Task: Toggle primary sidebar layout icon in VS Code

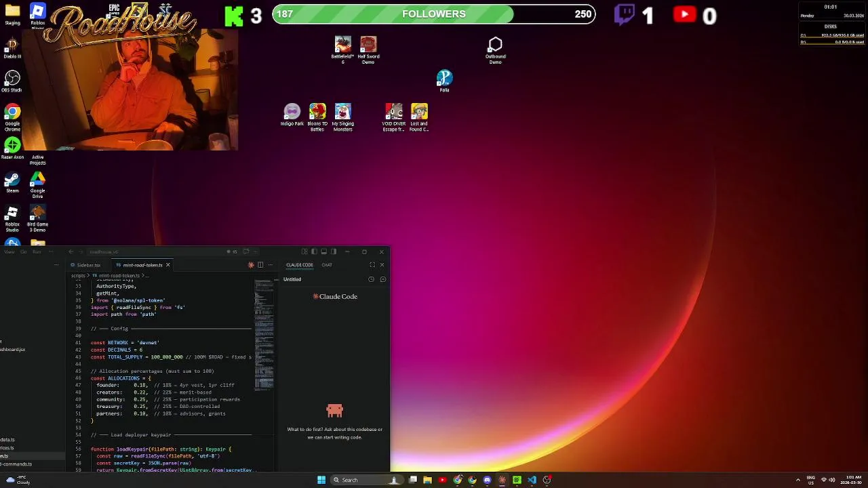Action: (314, 251)
